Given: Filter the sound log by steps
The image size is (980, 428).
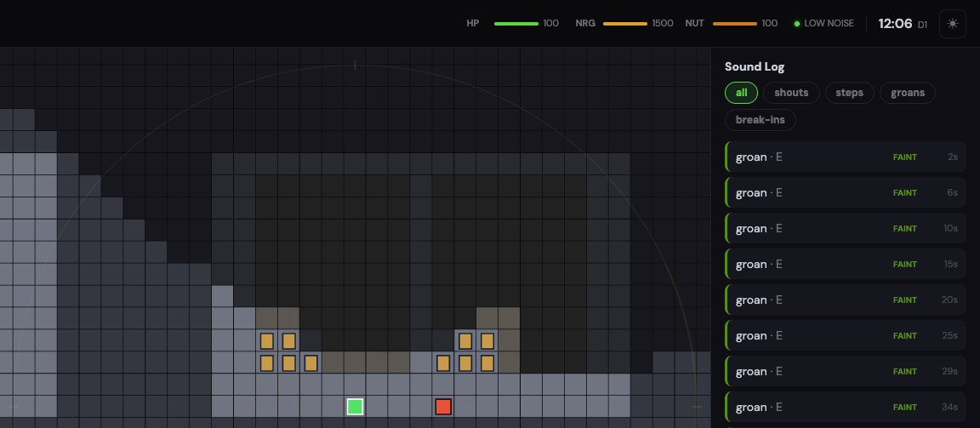Looking at the screenshot, I should [x=849, y=93].
